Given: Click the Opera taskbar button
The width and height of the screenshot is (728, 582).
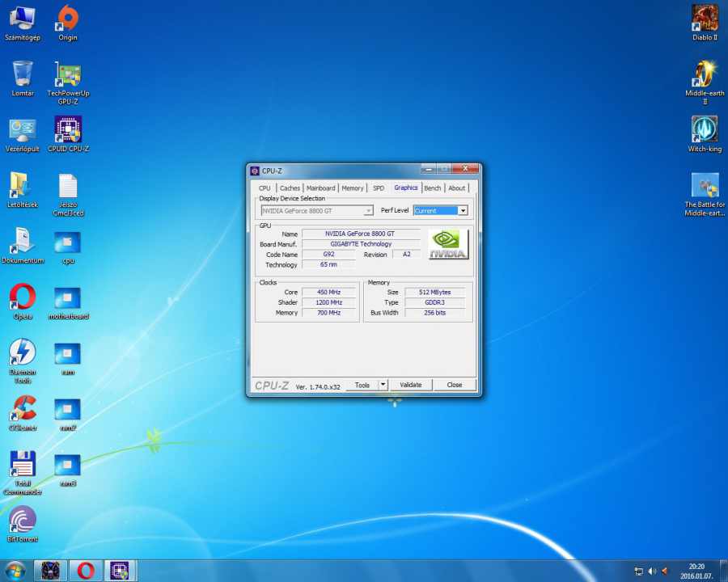Looking at the screenshot, I should click(86, 571).
